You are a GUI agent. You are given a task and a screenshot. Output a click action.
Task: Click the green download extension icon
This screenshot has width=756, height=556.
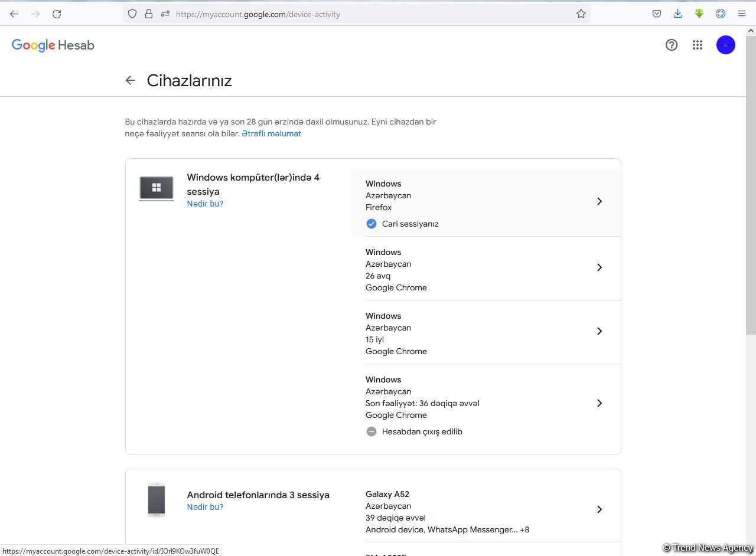(699, 14)
